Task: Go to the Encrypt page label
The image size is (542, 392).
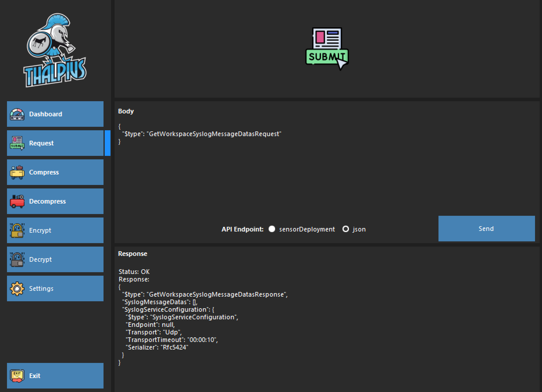Action: [40, 230]
